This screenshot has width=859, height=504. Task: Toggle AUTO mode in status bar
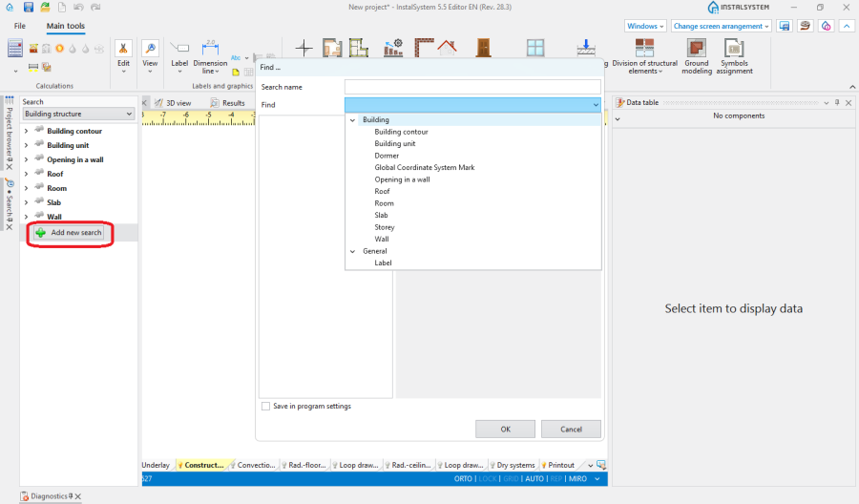tap(534, 478)
